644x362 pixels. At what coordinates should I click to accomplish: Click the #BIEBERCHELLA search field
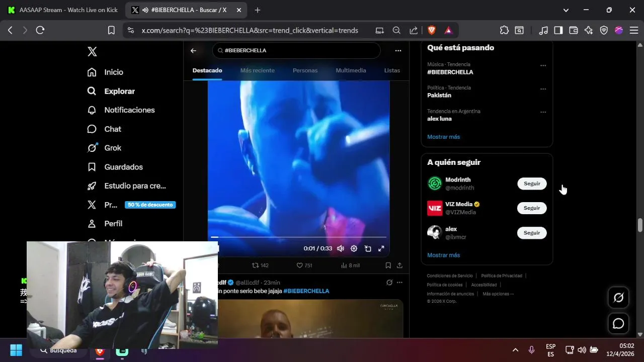coord(296,50)
